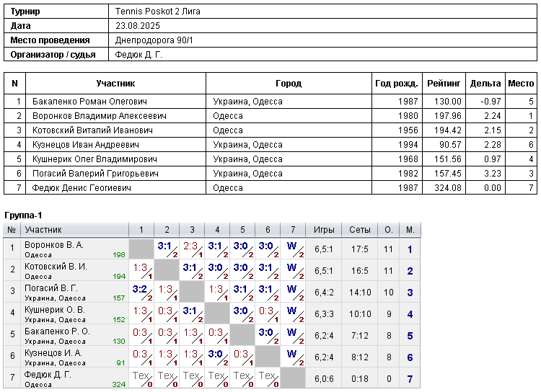This screenshot has width=541, height=392.
Task: Click the Игры column header
Action: (324, 230)
